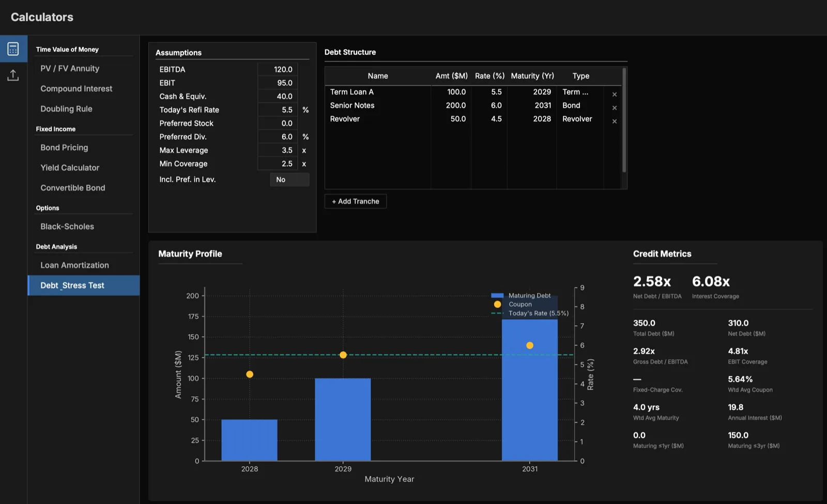Edit Term Loan A amount 100.0
The image size is (827, 504).
[451, 92]
